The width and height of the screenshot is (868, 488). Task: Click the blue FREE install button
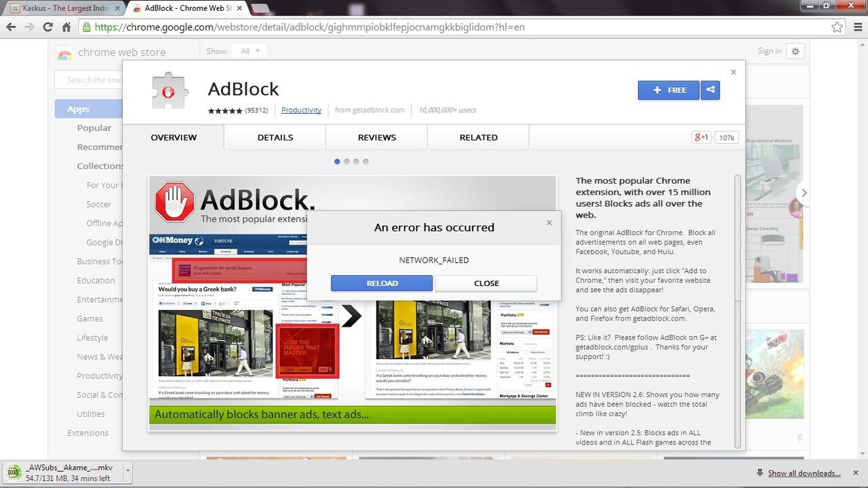click(669, 90)
